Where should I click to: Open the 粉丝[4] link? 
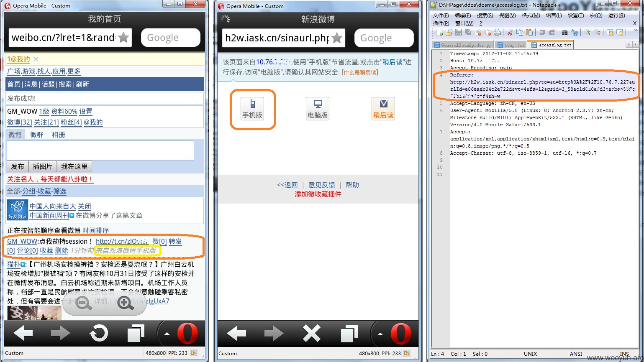[x=71, y=122]
